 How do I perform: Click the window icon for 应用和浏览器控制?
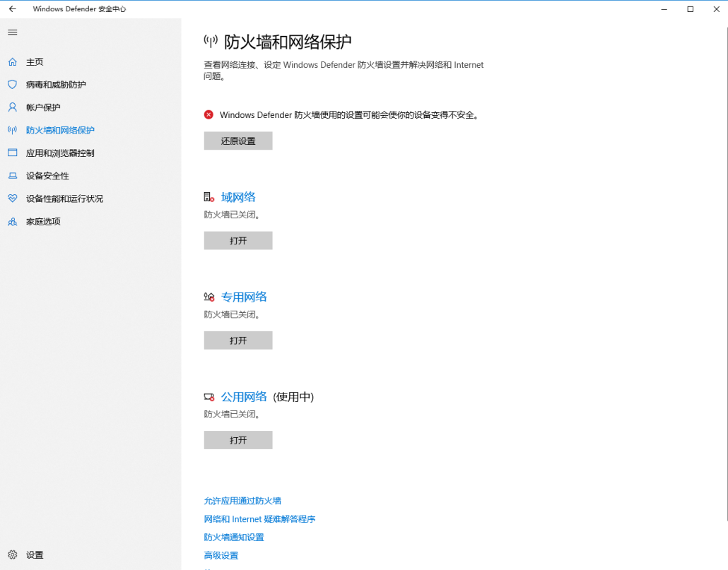13,153
